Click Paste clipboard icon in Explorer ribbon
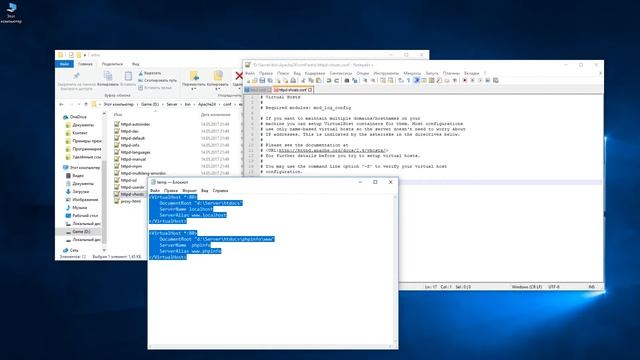The width and height of the screenshot is (640, 360). pos(128,76)
